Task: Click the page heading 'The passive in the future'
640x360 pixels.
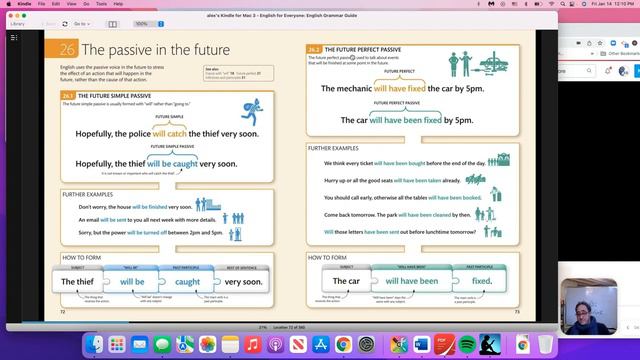Action: pos(156,50)
